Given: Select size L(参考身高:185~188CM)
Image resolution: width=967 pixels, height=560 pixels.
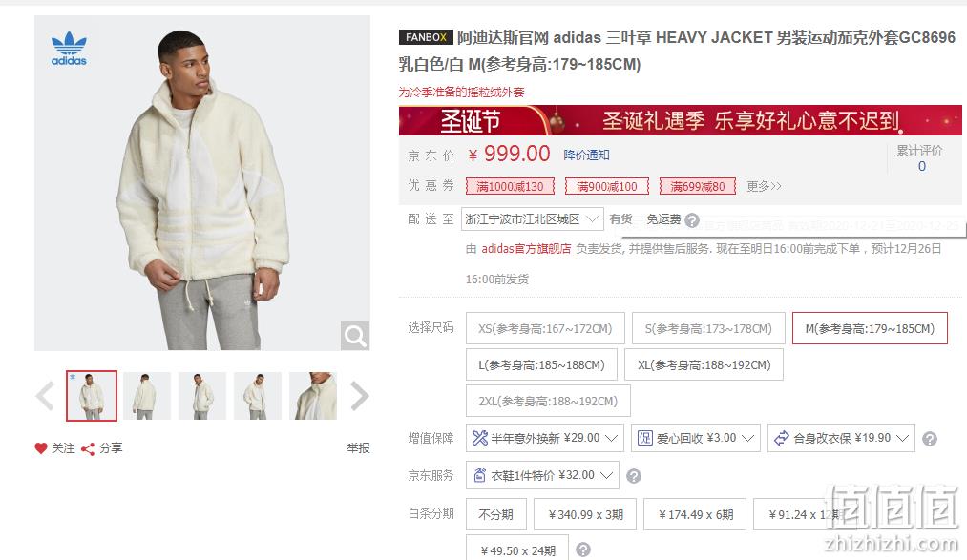Looking at the screenshot, I should click(541, 364).
